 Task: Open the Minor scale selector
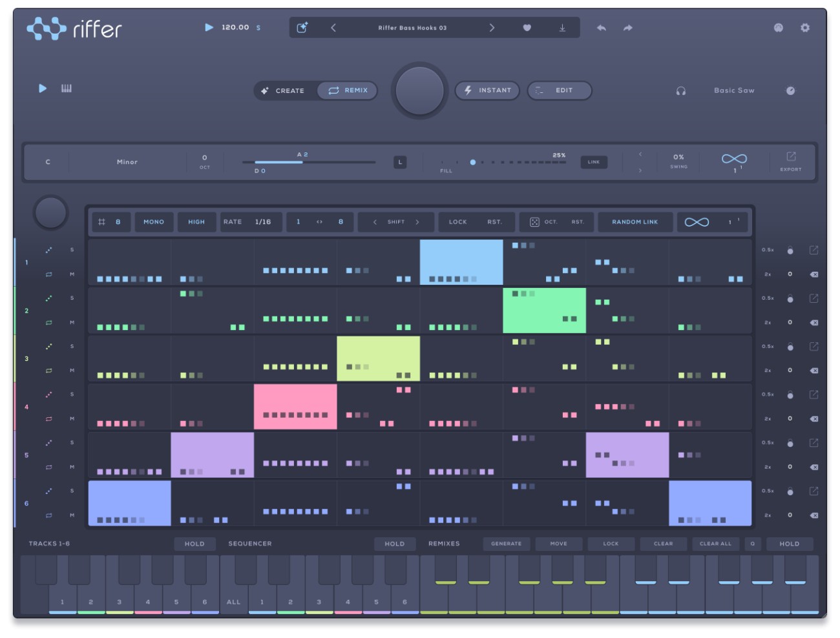127,162
